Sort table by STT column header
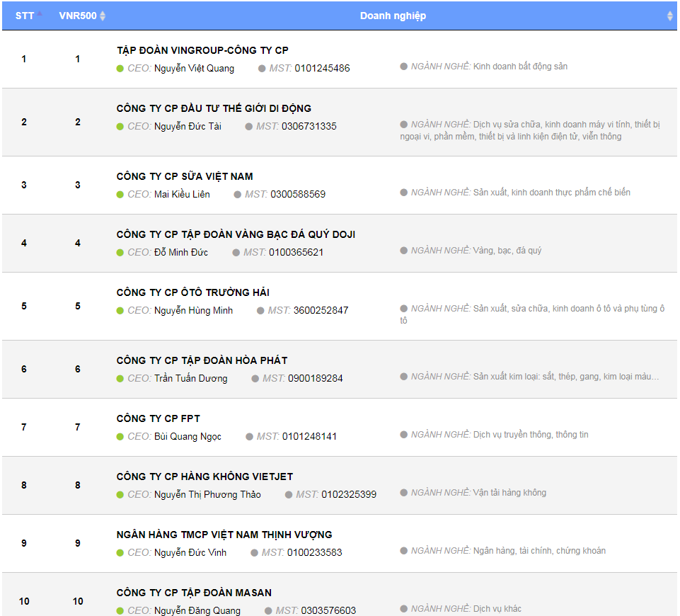680x616 pixels. pos(24,16)
